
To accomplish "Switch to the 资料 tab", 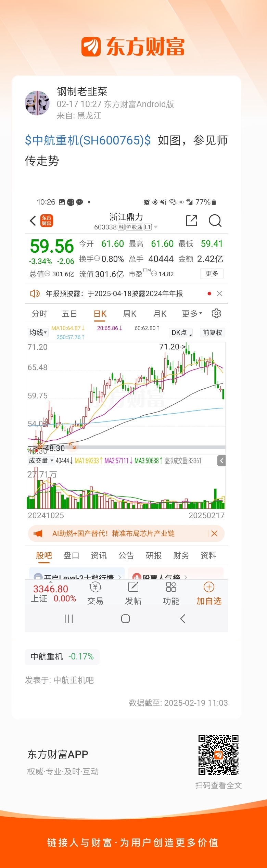I will pyautogui.click(x=208, y=555).
